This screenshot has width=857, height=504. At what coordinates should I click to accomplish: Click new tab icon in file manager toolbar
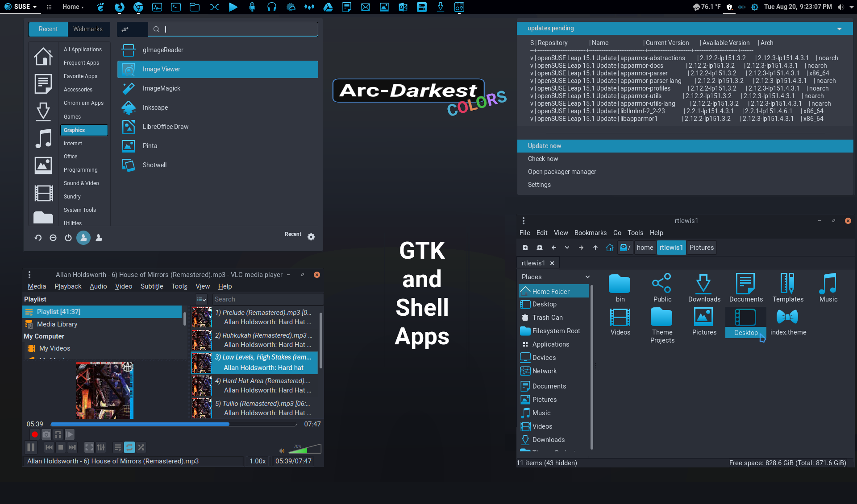click(x=525, y=248)
